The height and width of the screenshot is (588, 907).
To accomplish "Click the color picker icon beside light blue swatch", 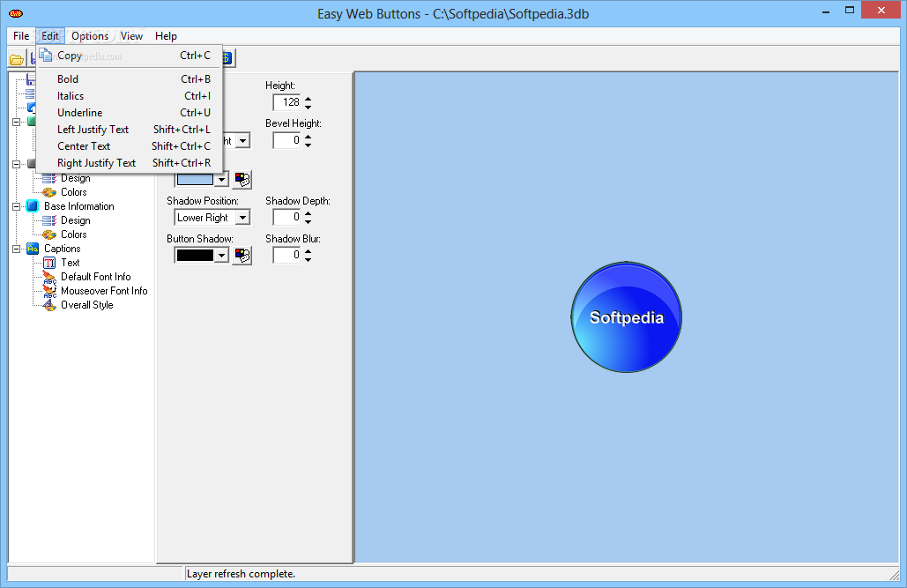I will coord(242,180).
